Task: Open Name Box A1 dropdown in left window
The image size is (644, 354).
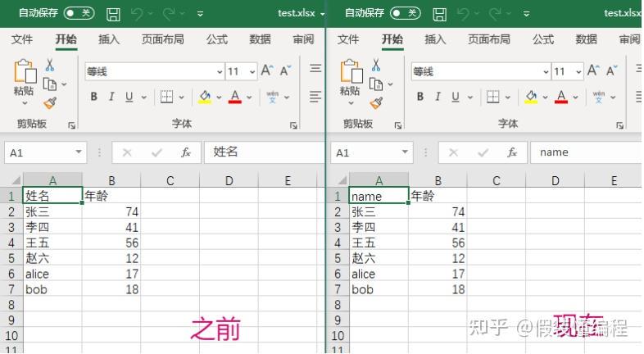Action: [79, 152]
